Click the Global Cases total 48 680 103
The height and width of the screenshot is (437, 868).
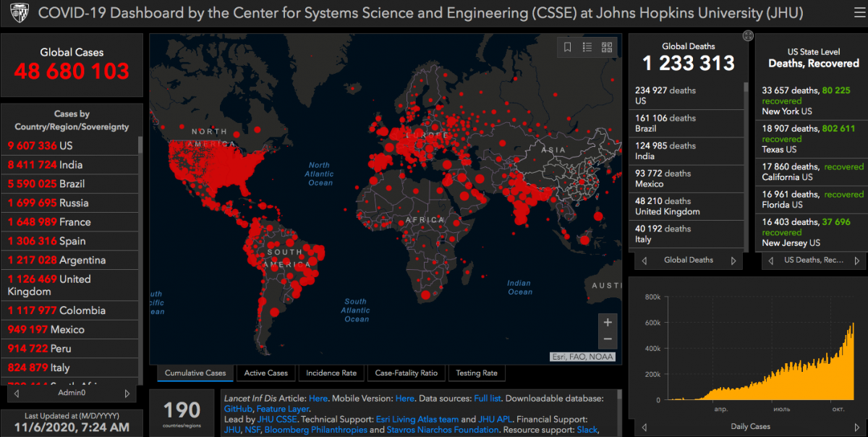click(72, 72)
